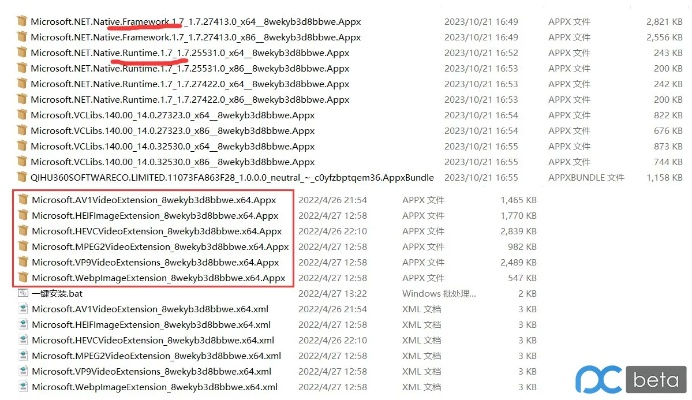This screenshot has height=400, width=692.
Task: Select file name Microsoft.AV1VideoExtension_8wekyb3d8bbwe.x64.Appx
Action: pos(154,200)
